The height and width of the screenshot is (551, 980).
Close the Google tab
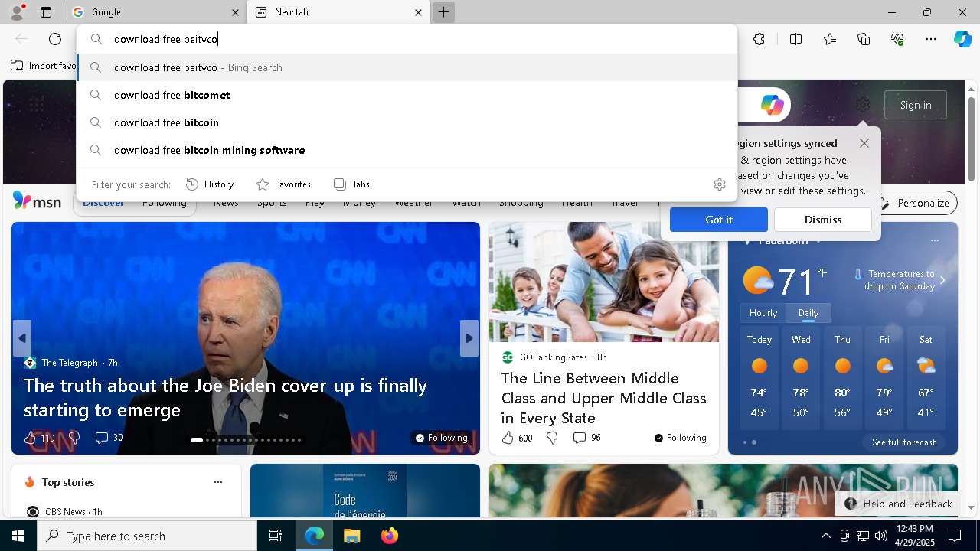[x=235, y=12]
